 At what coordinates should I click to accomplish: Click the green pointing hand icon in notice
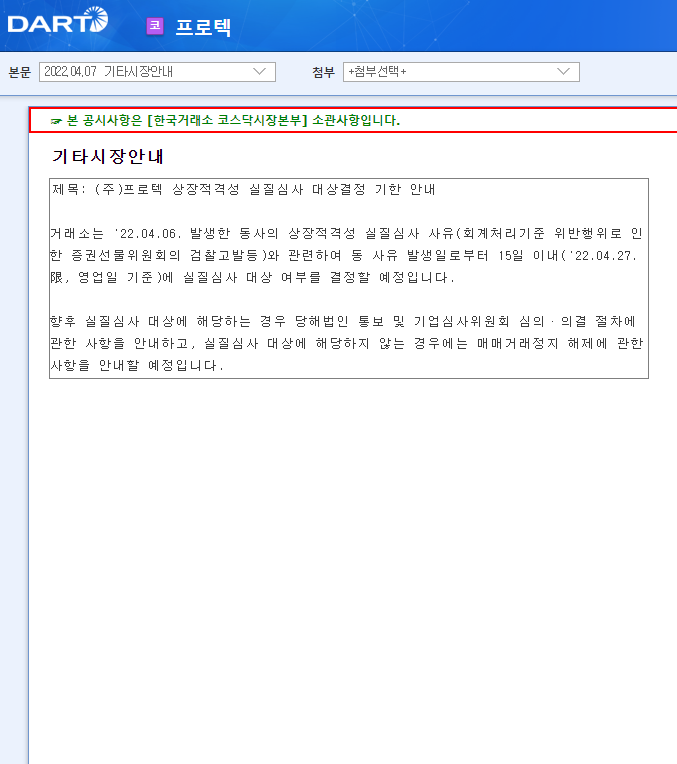[57, 121]
